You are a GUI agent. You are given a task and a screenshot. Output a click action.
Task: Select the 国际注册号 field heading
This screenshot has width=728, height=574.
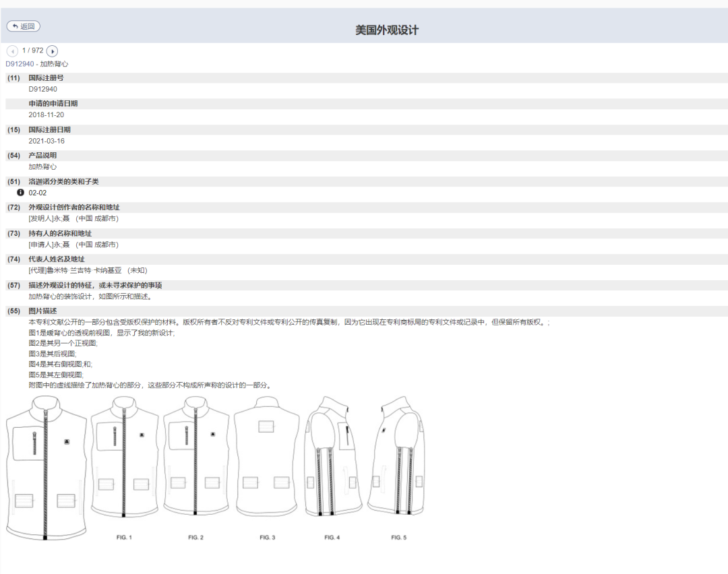click(x=46, y=78)
